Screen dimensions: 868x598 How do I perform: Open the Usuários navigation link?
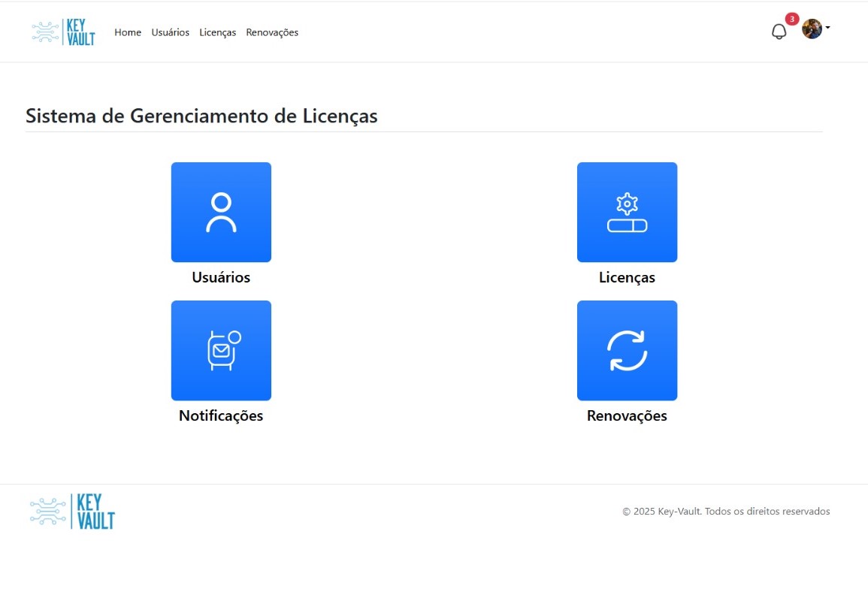(x=170, y=32)
